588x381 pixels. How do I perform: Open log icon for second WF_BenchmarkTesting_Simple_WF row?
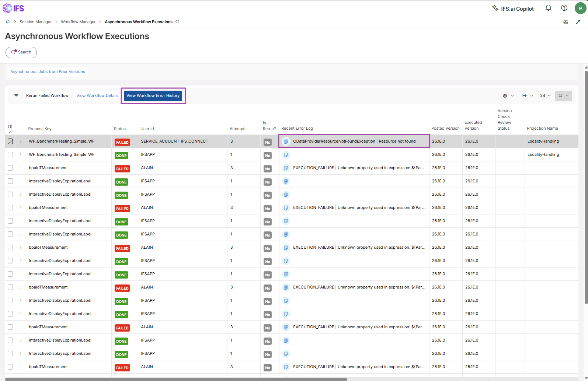coord(286,155)
